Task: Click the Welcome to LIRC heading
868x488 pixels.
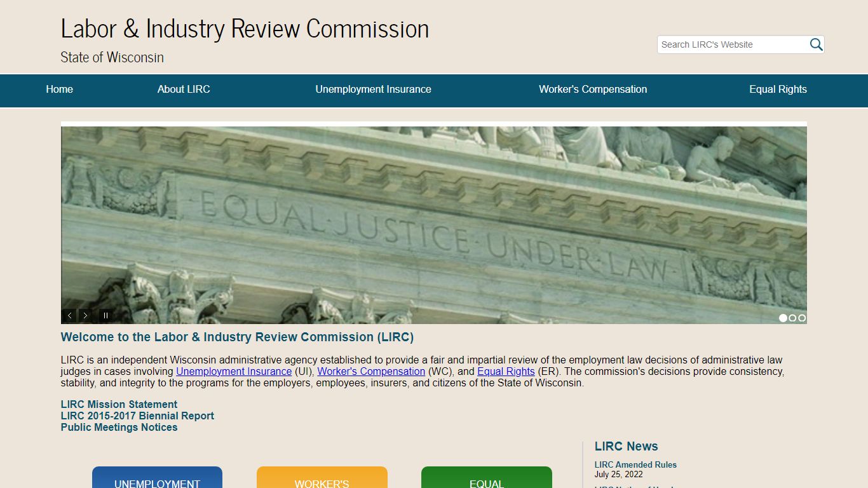Action: coord(237,337)
